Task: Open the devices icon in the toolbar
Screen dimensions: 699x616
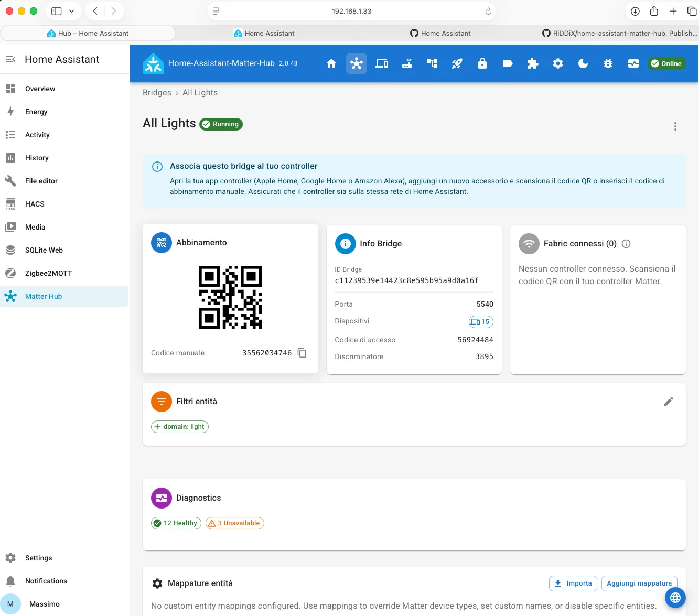Action: tap(382, 63)
